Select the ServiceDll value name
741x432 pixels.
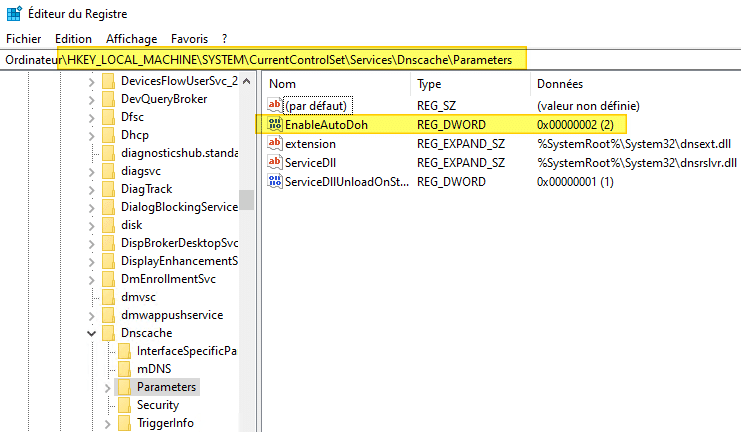click(x=310, y=163)
